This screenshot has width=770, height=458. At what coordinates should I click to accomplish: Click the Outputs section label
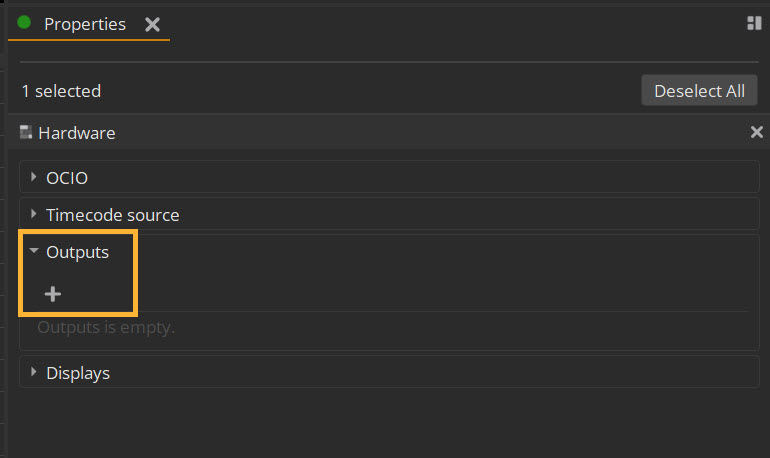tap(77, 252)
